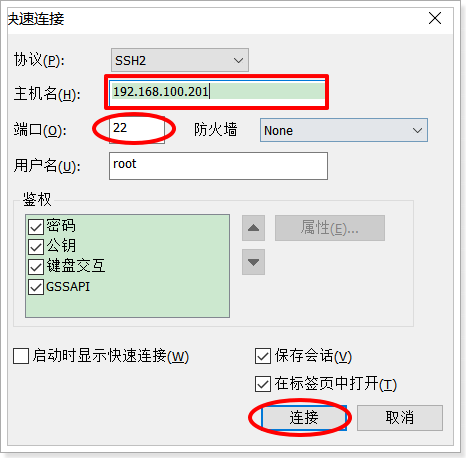Expand the firewall None dropdown
Viewport: 466px width, 458px height.
pyautogui.click(x=344, y=130)
